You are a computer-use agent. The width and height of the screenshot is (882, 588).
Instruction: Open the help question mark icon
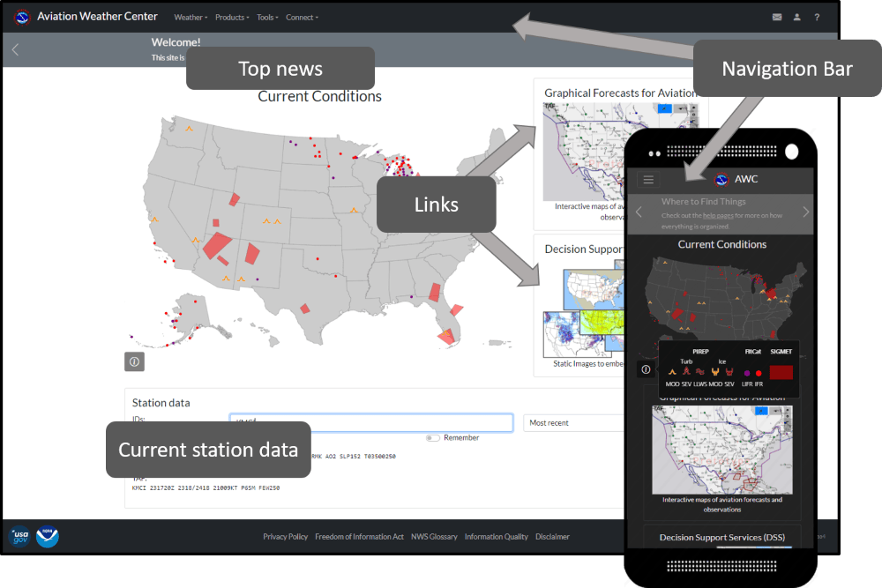(817, 17)
